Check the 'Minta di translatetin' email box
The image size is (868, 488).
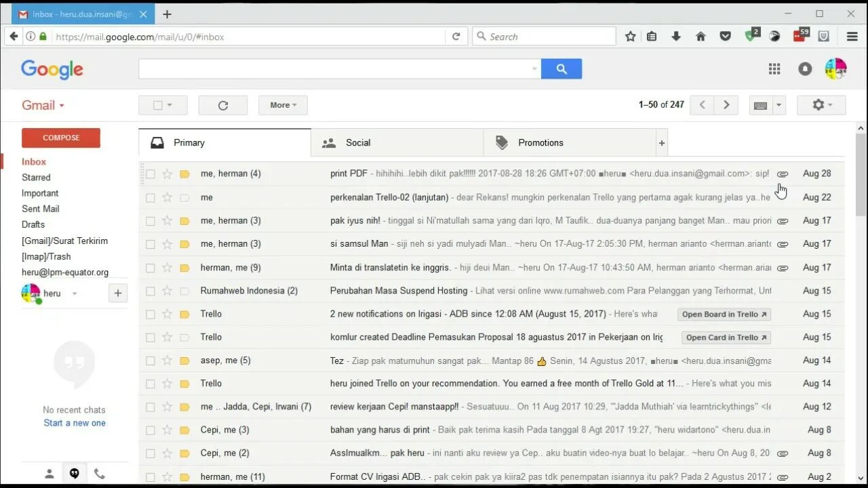click(151, 267)
